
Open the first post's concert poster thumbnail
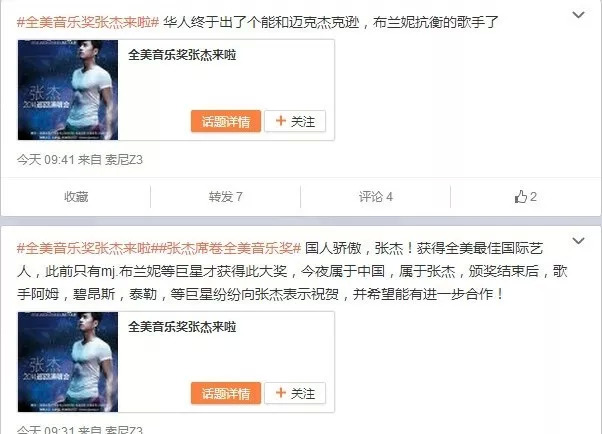[x=68, y=90]
